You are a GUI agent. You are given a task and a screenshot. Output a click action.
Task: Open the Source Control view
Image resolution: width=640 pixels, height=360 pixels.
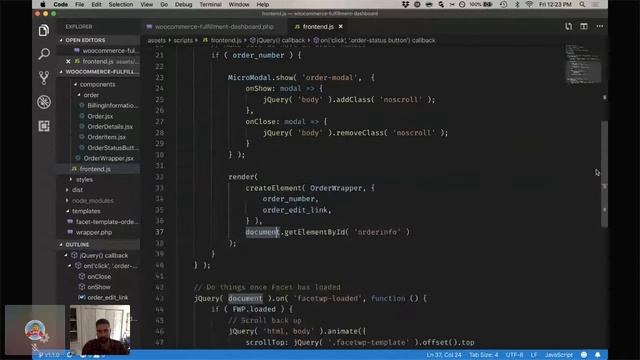[x=44, y=78]
